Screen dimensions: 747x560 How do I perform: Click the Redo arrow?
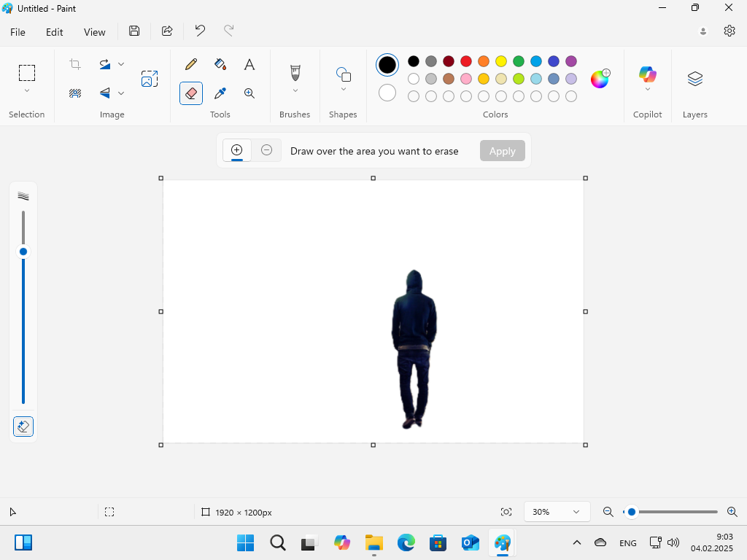pyautogui.click(x=228, y=31)
